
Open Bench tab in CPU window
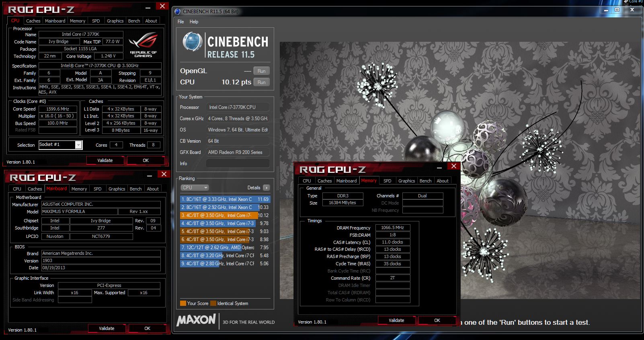point(134,21)
